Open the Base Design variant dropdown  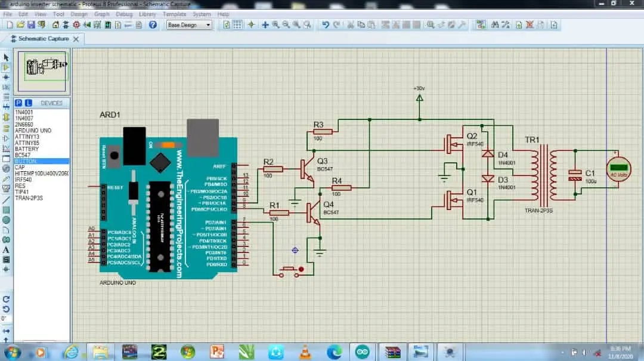pyautogui.click(x=189, y=24)
